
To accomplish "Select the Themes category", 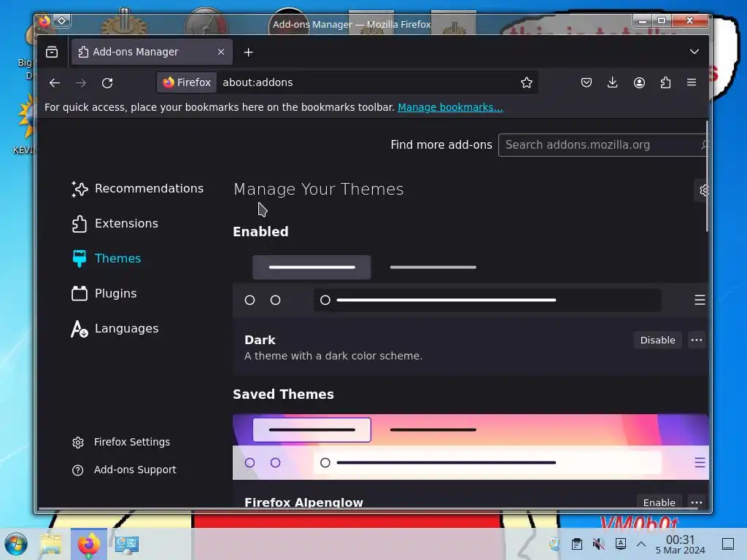I will pyautogui.click(x=106, y=258).
